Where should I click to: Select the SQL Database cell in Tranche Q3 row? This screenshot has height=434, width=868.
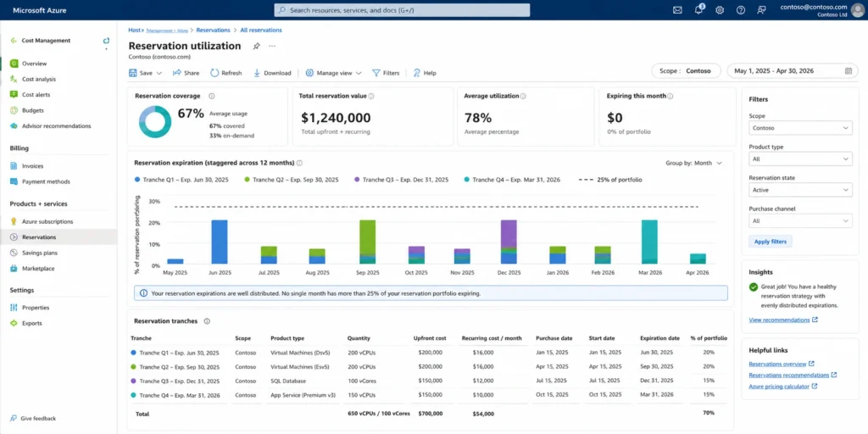[288, 381]
